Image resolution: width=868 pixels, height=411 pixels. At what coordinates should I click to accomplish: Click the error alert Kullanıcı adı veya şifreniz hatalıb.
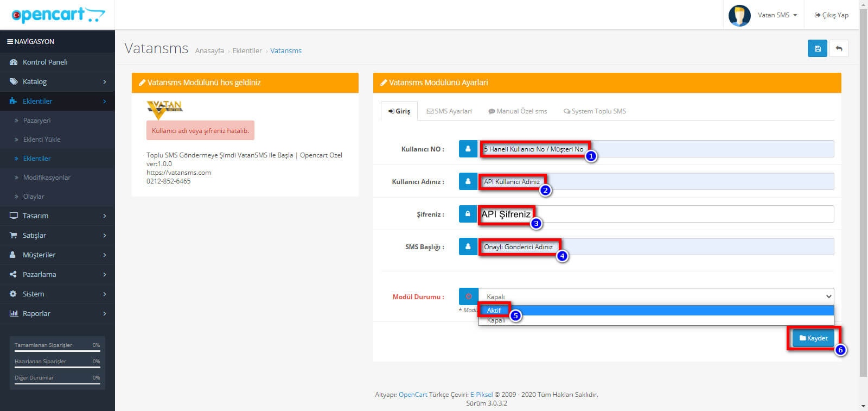click(200, 130)
